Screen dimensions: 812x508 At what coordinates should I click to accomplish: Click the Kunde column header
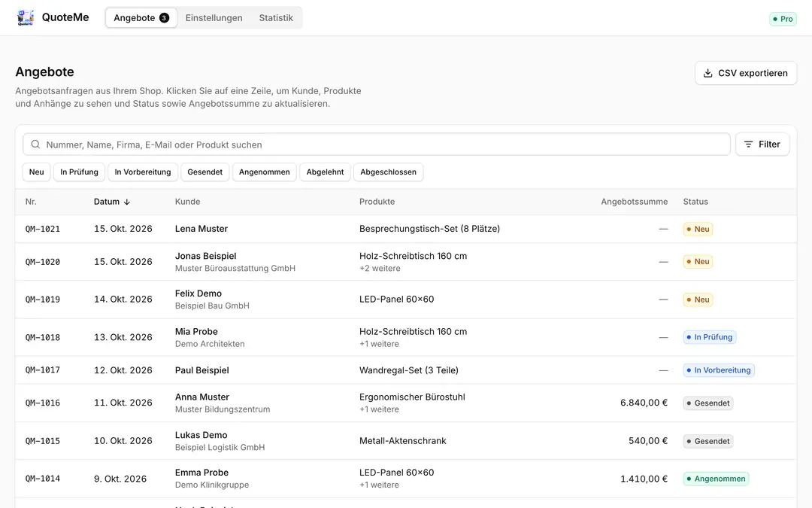point(187,202)
